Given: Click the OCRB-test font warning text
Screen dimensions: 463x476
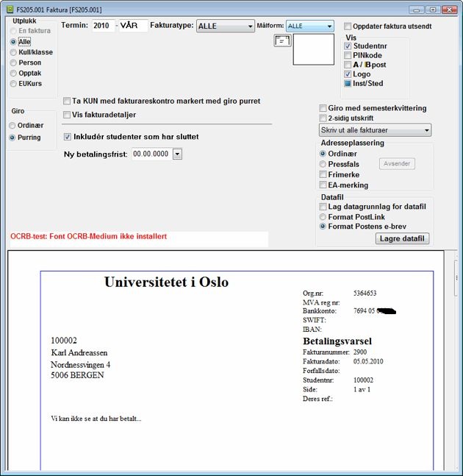Looking at the screenshot, I should (x=88, y=236).
